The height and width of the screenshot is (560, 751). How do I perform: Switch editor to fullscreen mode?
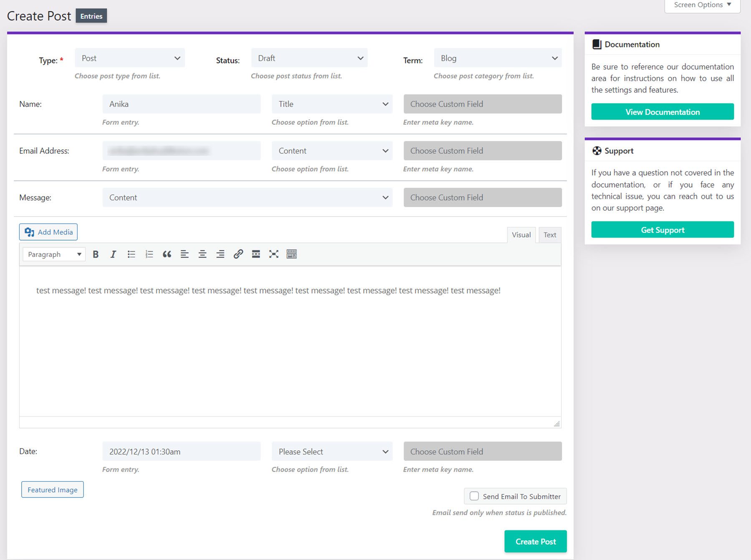point(273,254)
